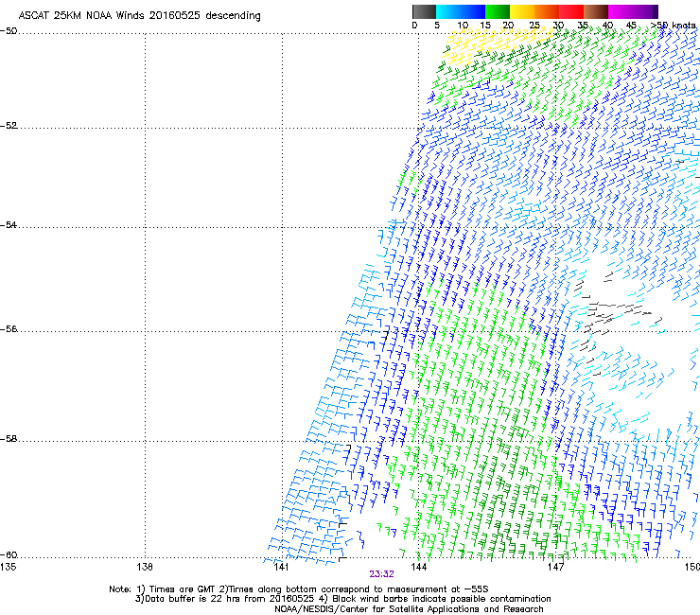Image resolution: width=700 pixels, height=615 pixels.
Task: Click the red 30-35 knots color segment
Action: point(571,11)
